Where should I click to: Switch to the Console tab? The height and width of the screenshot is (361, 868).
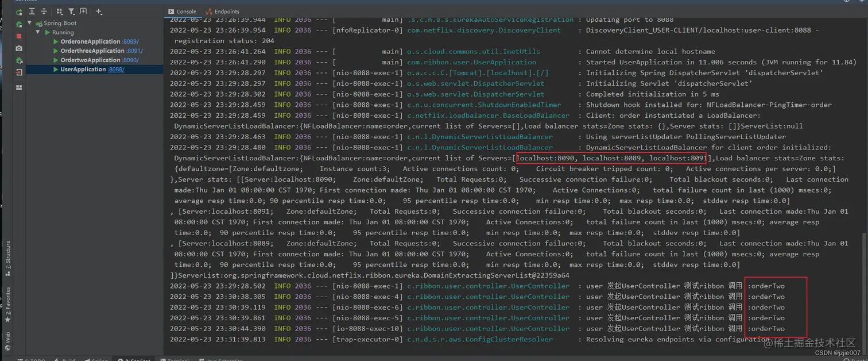tap(183, 11)
